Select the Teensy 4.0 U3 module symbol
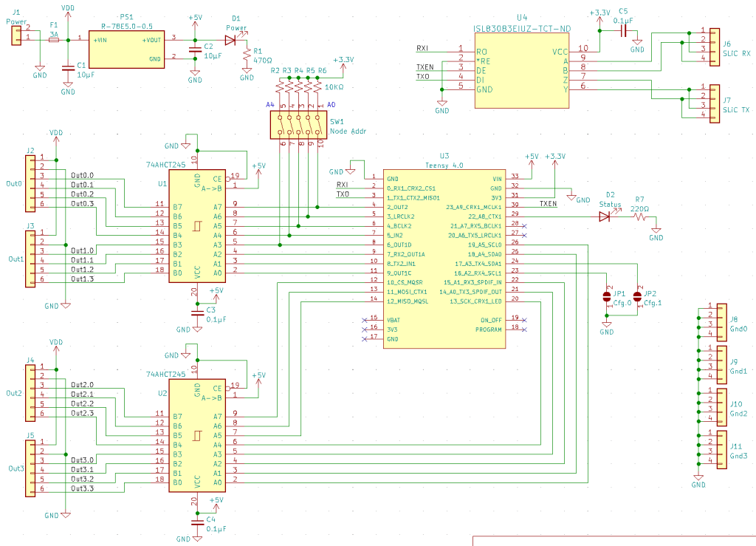756x546 pixels. [x=443, y=259]
